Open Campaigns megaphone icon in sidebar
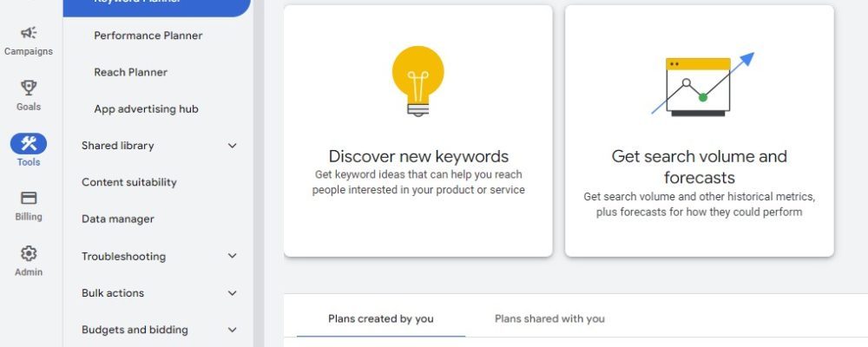Viewport: 868px width, 347px height. [29, 33]
